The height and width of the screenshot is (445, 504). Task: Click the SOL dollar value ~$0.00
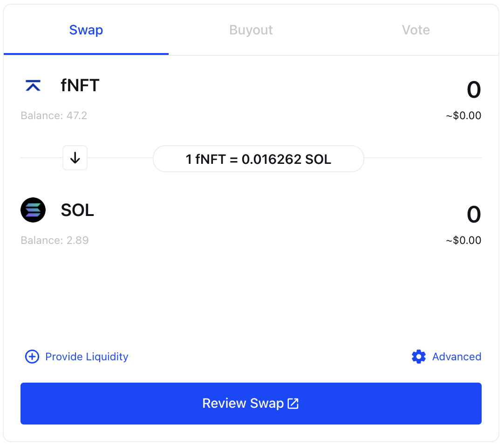coord(463,240)
